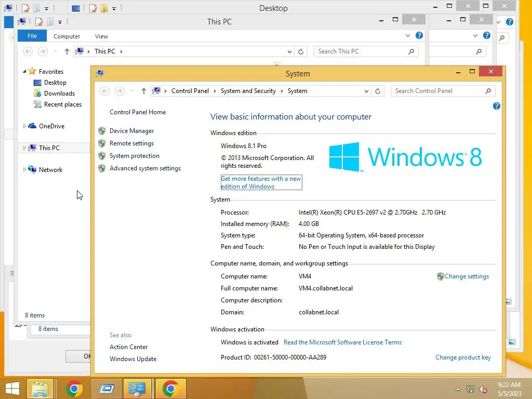Click the Advanced system settings shield icon
532x399 pixels.
pyautogui.click(x=102, y=169)
